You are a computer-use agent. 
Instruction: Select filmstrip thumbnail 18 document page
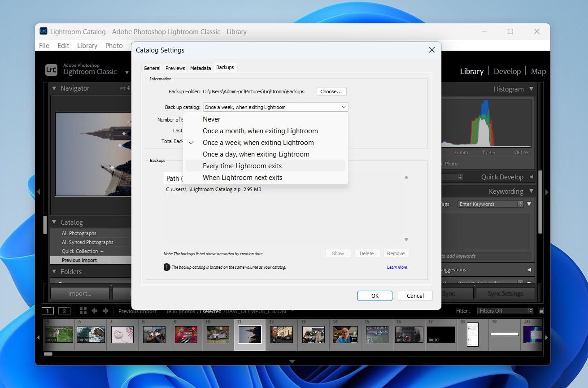pyautogui.click(x=473, y=335)
